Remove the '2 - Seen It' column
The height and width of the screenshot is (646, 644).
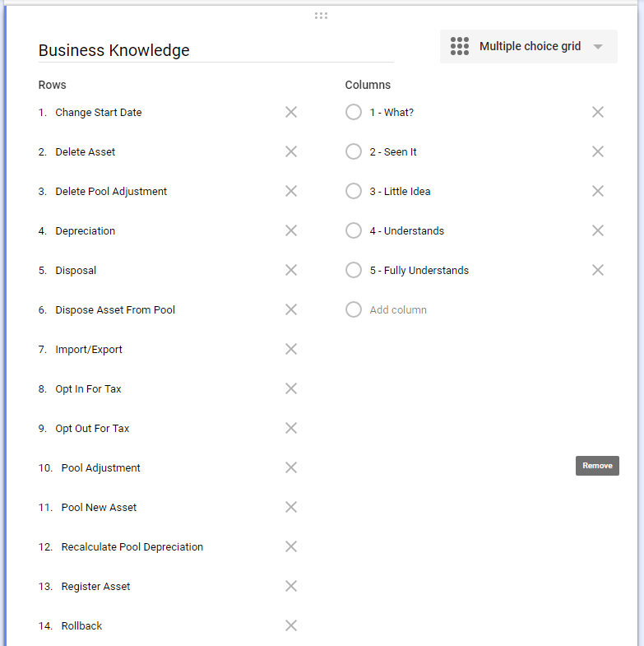(x=598, y=151)
